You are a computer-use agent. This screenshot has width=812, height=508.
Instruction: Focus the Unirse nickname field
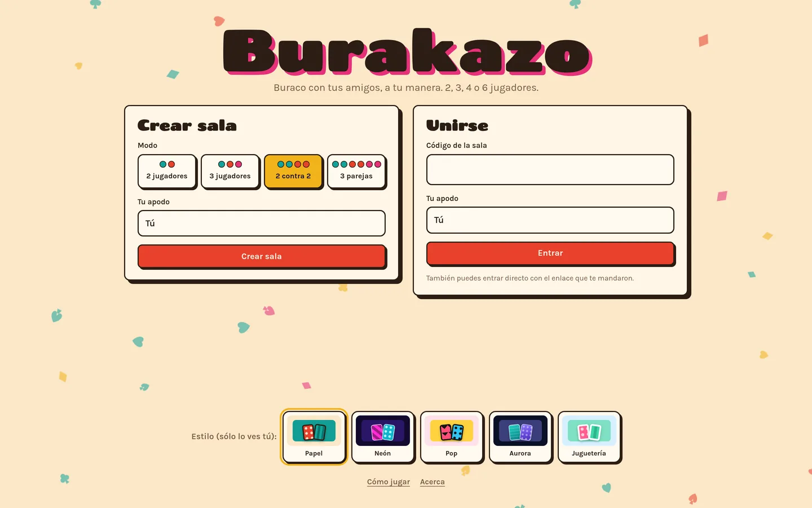click(x=550, y=220)
